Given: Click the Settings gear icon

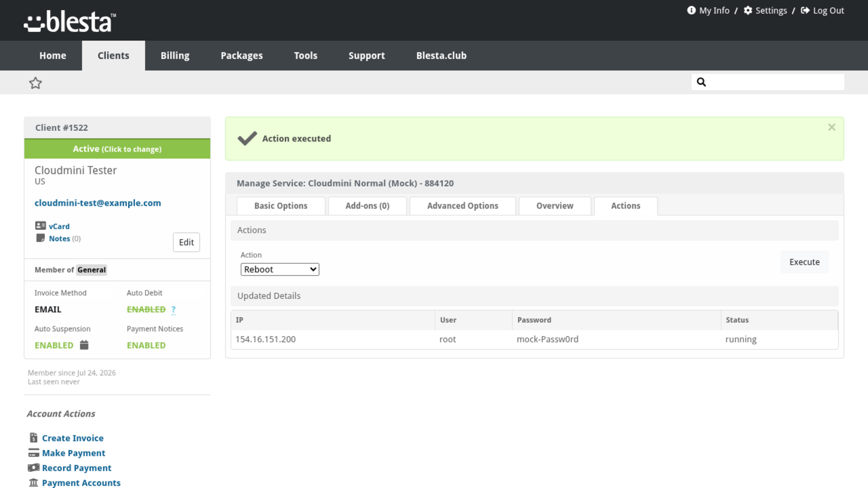Looking at the screenshot, I should coord(748,10).
